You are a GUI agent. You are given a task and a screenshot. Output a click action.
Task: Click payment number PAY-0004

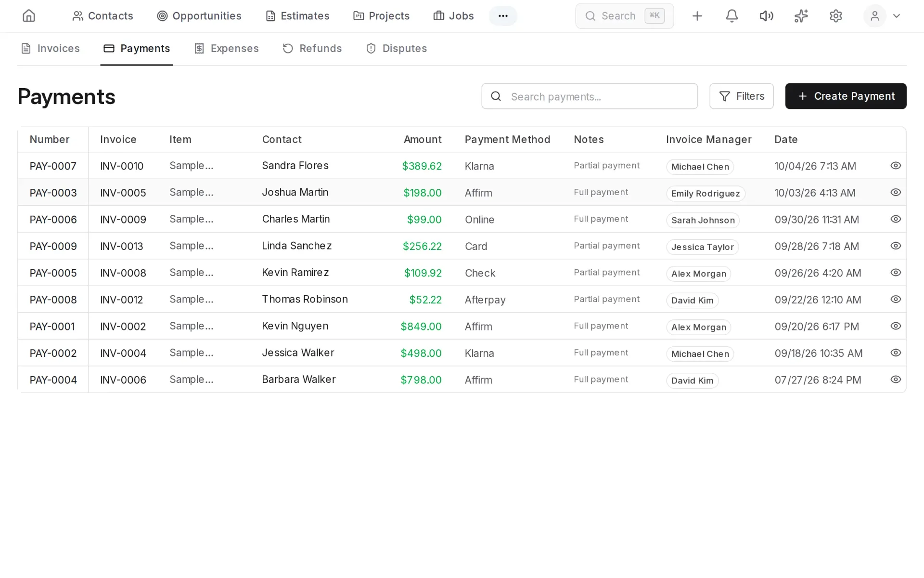point(53,380)
